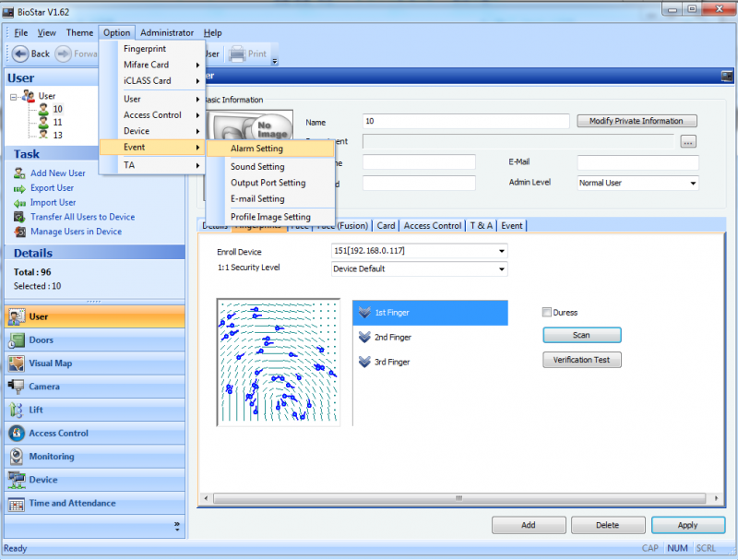
Task: Open the Admin Level dropdown
Action: 693,183
